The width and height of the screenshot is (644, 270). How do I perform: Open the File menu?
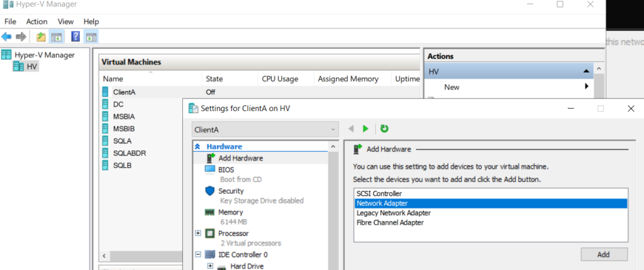10,22
